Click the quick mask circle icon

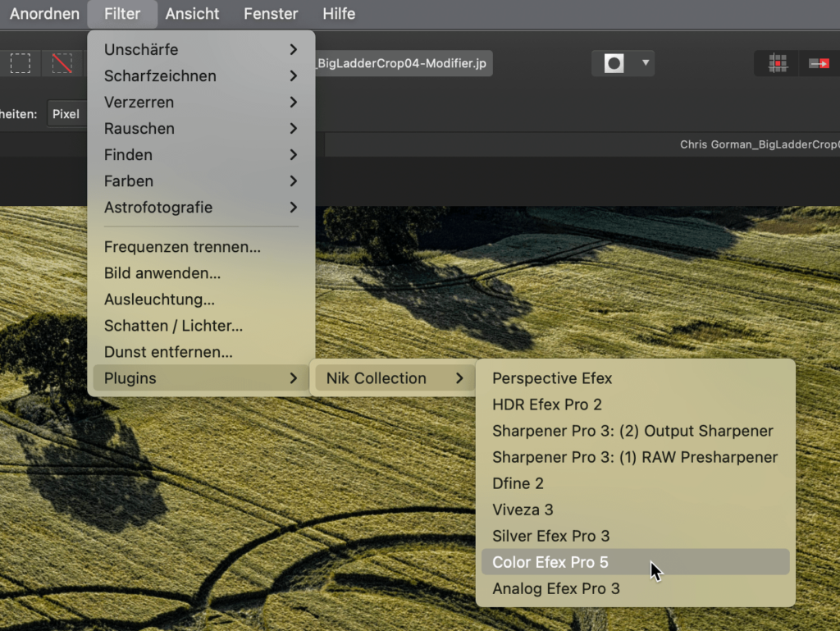614,63
